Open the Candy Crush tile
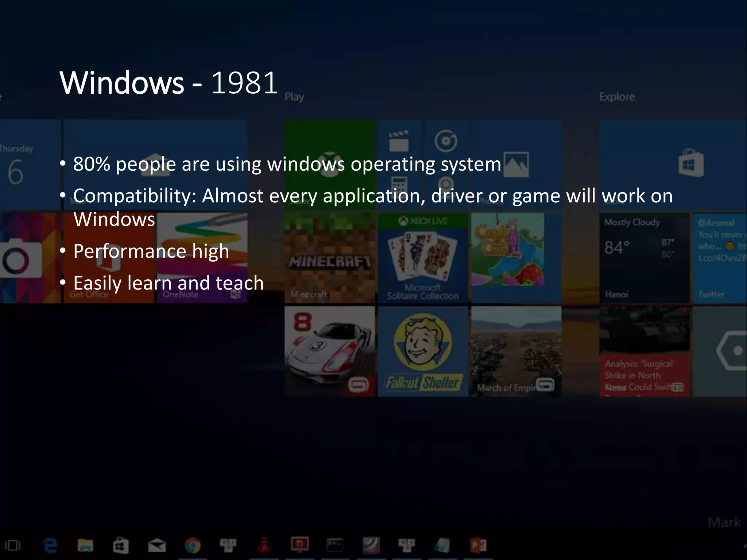Screen dimensions: 747x560 click(516, 258)
